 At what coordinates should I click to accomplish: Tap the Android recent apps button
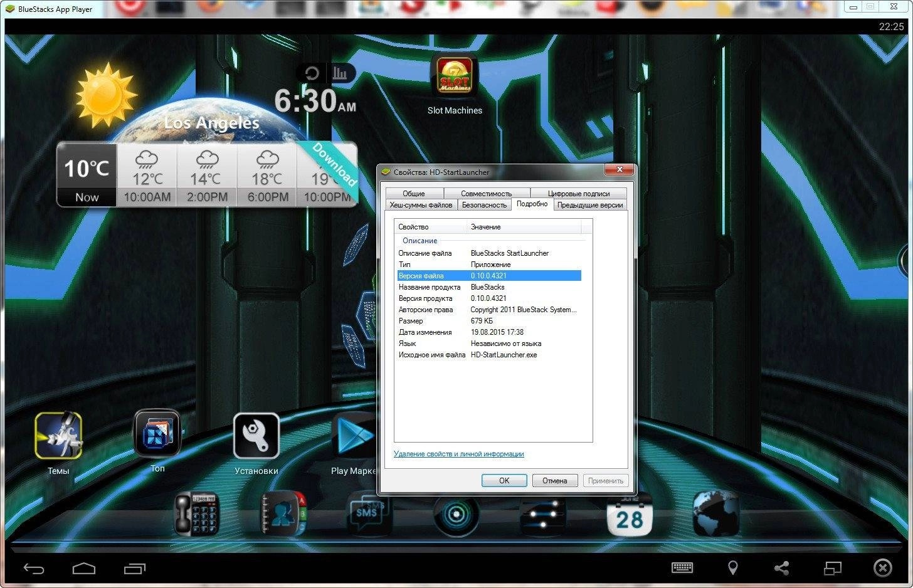pyautogui.click(x=134, y=569)
